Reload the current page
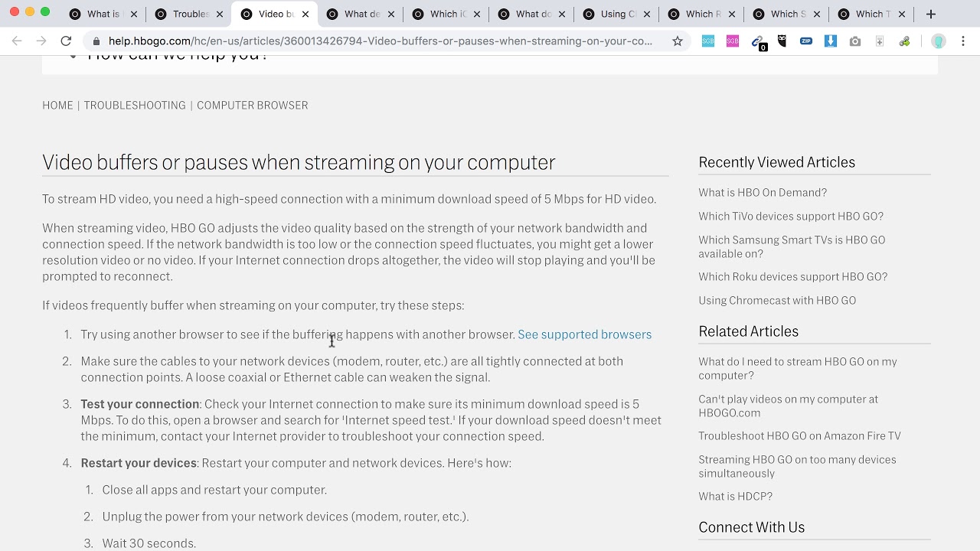 click(66, 41)
